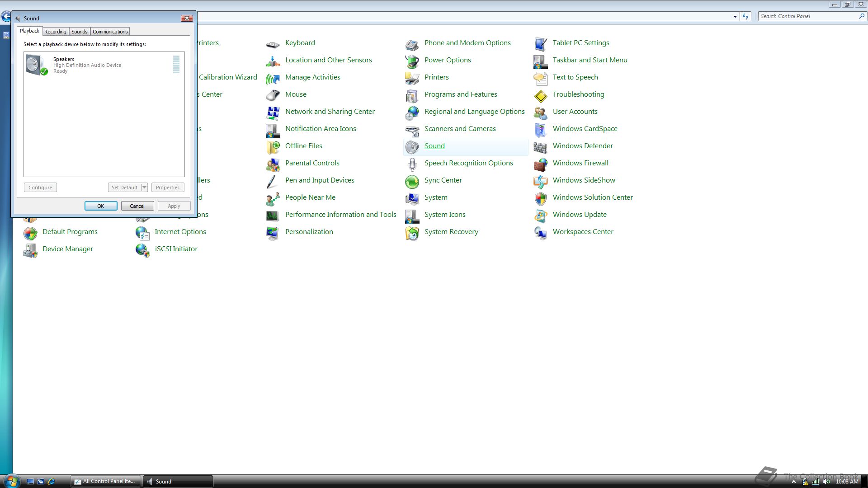Open the Performance Information and Tools link

pyautogui.click(x=340, y=215)
